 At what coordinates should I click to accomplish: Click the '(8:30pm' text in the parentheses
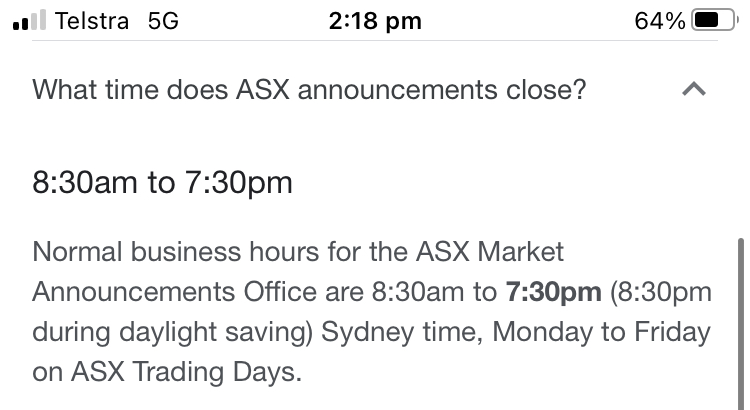pyautogui.click(x=661, y=292)
